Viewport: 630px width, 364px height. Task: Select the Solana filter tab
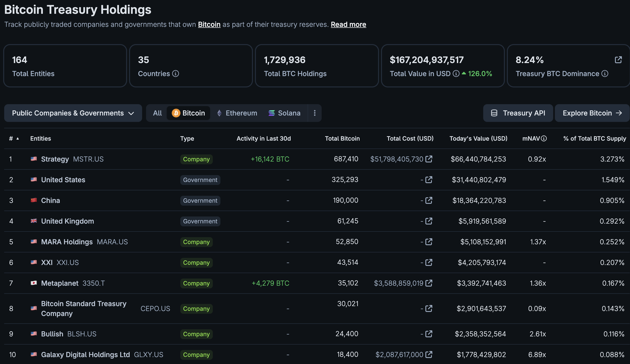click(x=284, y=113)
